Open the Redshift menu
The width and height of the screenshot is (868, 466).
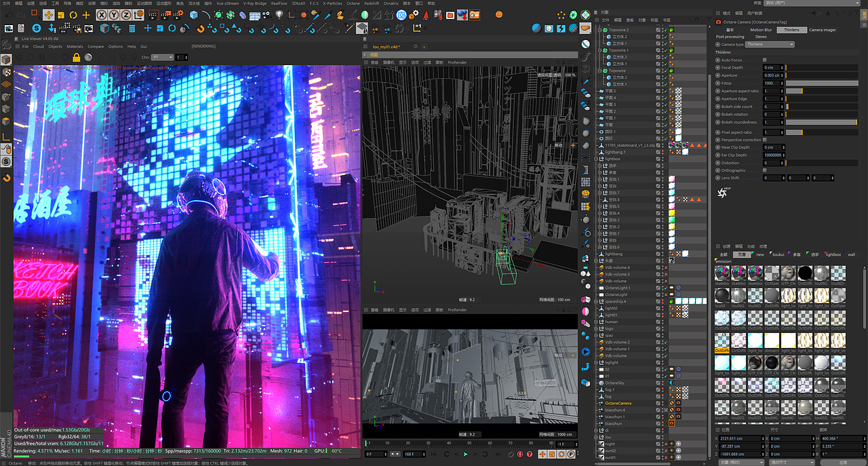point(372,3)
